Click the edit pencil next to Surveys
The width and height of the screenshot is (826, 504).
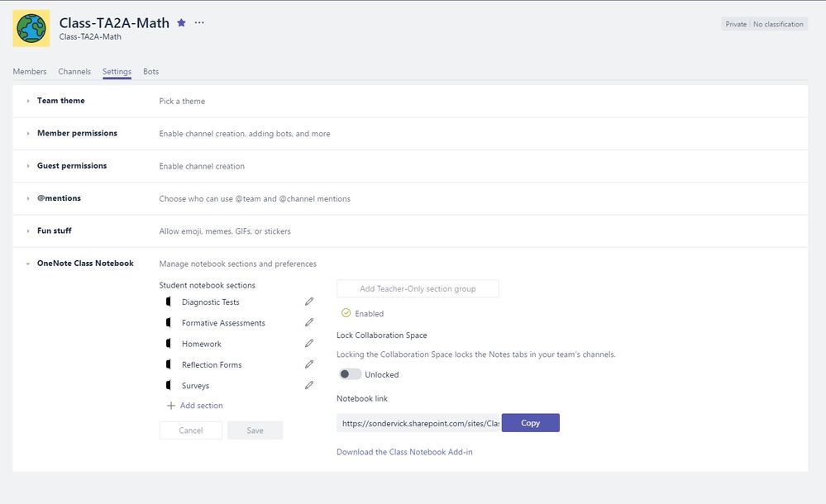click(309, 385)
